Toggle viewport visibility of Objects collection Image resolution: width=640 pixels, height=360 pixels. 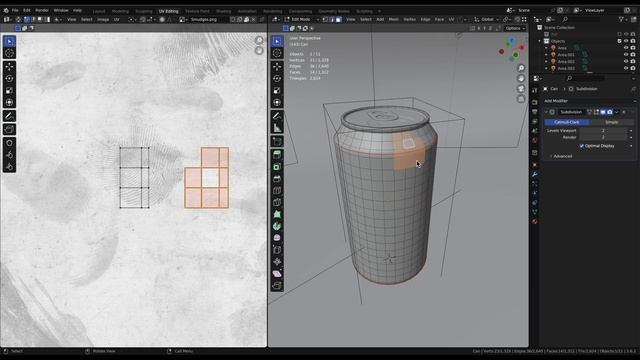[x=626, y=41]
